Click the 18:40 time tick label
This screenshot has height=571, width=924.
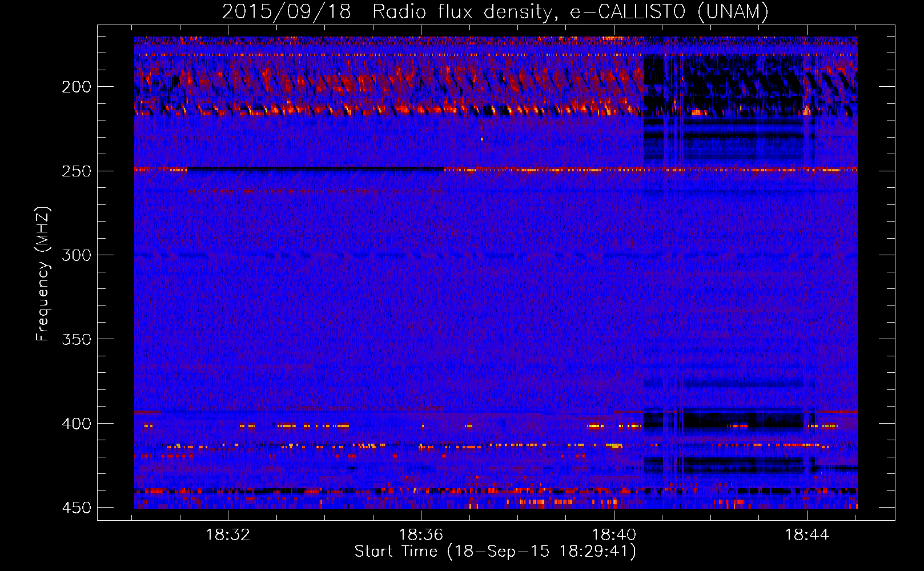614,535
